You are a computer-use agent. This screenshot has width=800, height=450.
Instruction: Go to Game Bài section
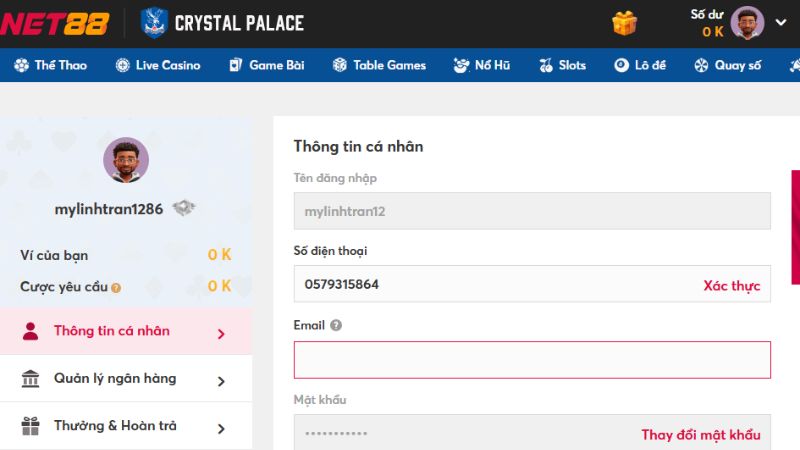coord(266,65)
